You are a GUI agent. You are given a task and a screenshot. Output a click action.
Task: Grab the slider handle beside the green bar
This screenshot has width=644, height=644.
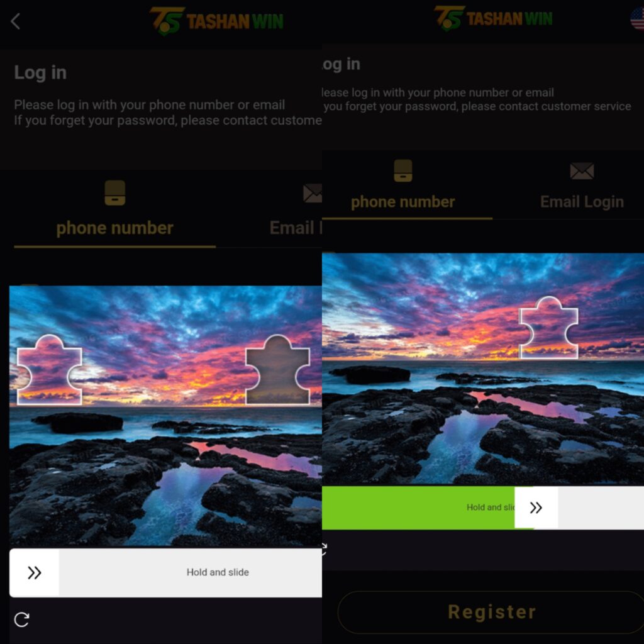(536, 508)
